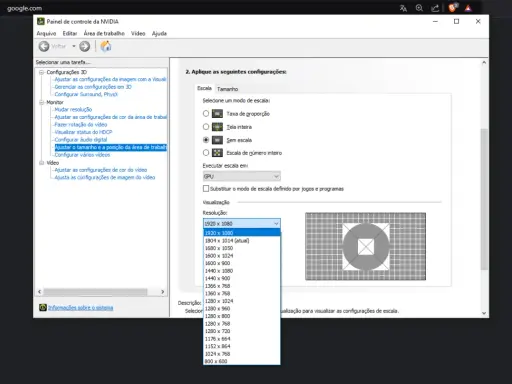Switch to the Escala tab
The width and height of the screenshot is (512, 384).
204,88
